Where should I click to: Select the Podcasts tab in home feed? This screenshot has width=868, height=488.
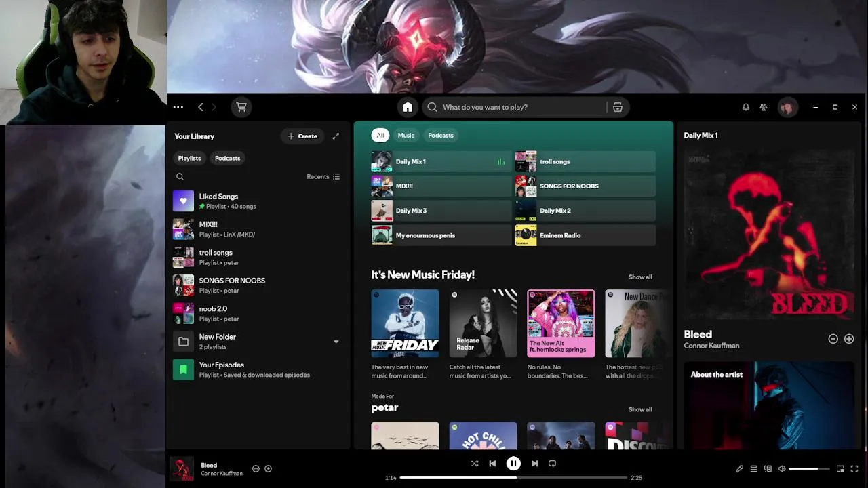click(441, 136)
